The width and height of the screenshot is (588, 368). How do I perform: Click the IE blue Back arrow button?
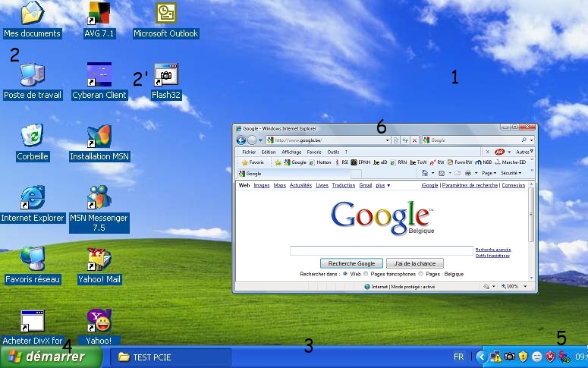pyautogui.click(x=241, y=140)
